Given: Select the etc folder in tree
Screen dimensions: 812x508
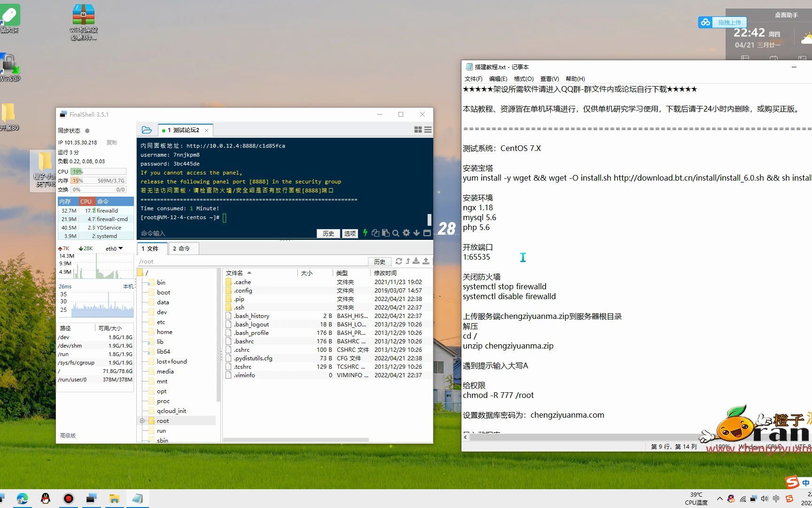Looking at the screenshot, I should (161, 322).
